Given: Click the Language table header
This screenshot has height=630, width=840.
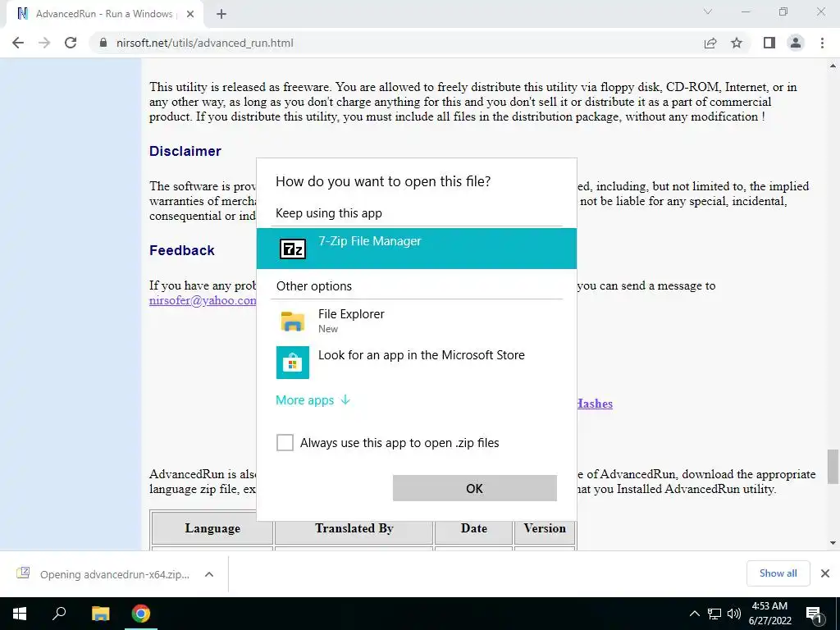Looking at the screenshot, I should coord(212,528).
